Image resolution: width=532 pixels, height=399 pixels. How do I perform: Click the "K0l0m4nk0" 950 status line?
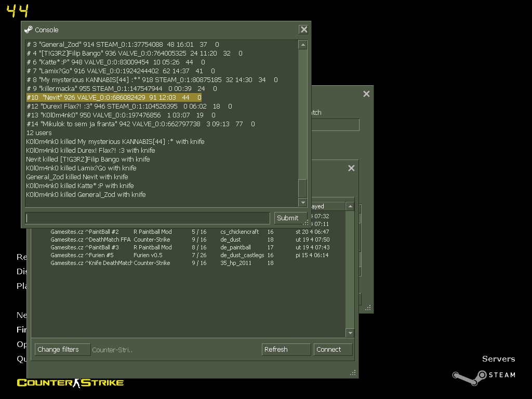click(121, 115)
